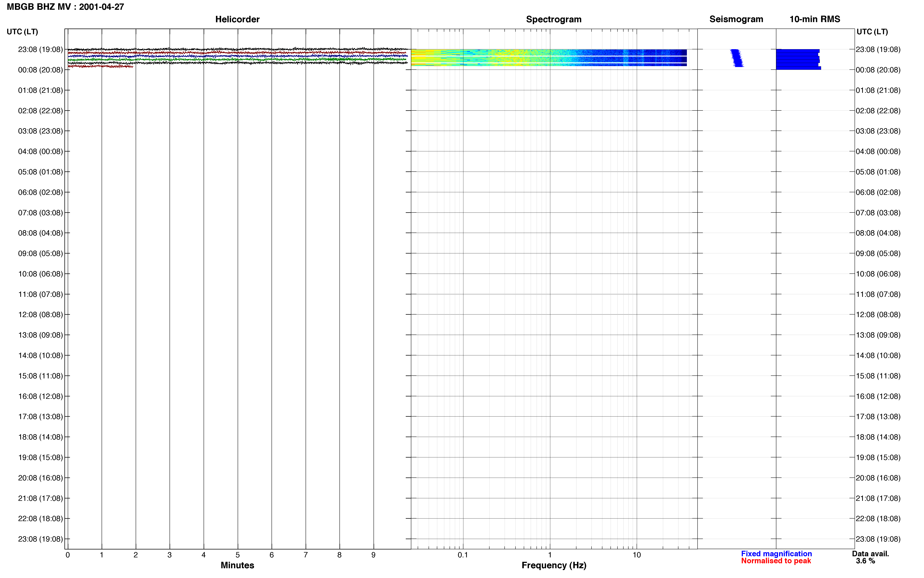Click the left '02:08 (22:08)' time label

click(40, 110)
